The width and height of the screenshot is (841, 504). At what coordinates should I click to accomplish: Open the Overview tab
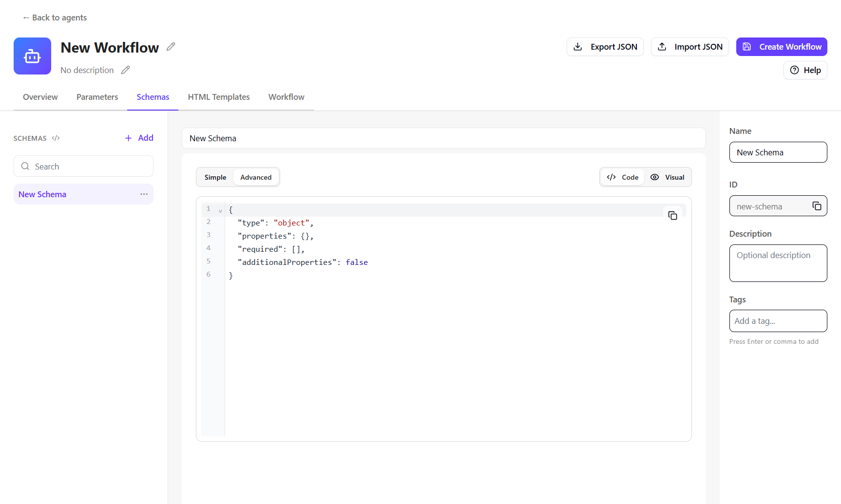pyautogui.click(x=40, y=97)
